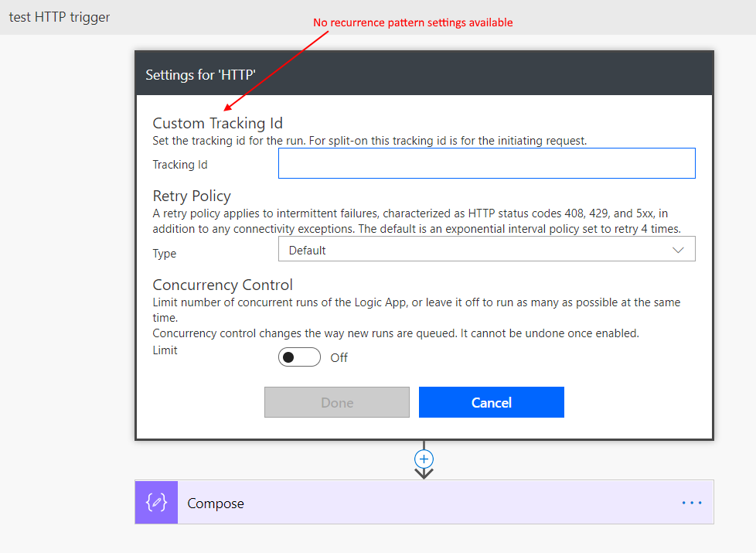Click the Compose action's curly-brace icon

pos(156,503)
